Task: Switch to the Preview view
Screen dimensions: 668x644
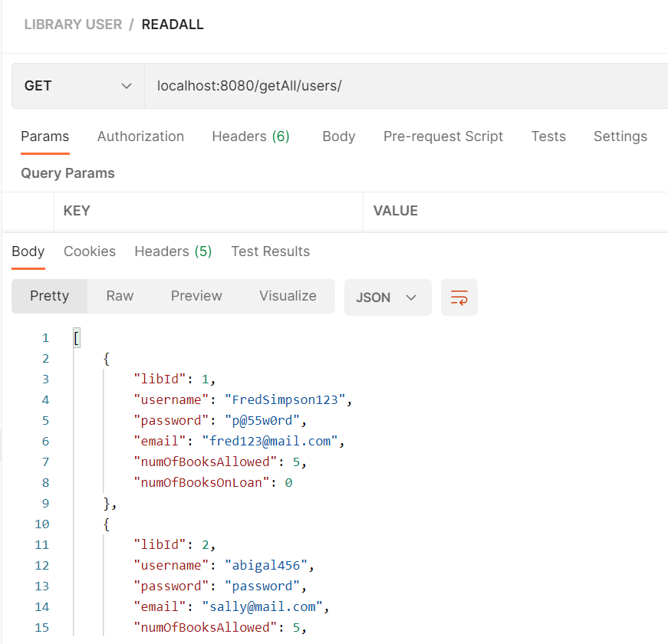Action: point(196,296)
